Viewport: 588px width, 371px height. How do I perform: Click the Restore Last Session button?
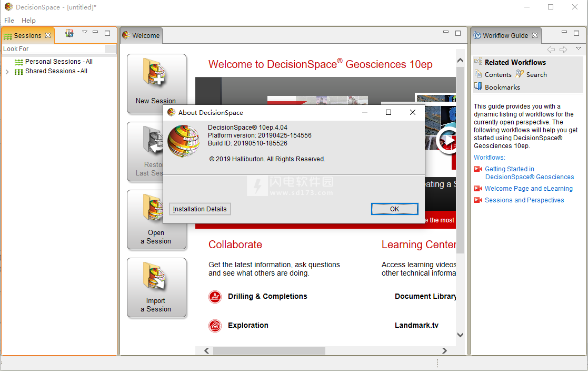(145, 152)
